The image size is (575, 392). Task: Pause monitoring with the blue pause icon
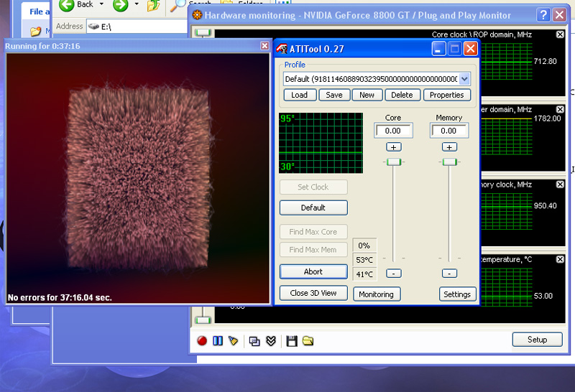[x=218, y=341]
